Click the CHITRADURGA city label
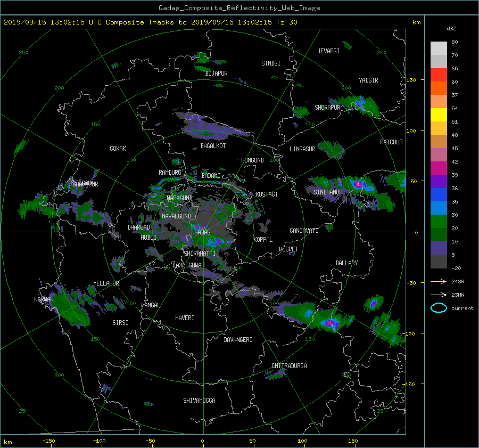The height and width of the screenshot is (448, 479). (289, 366)
